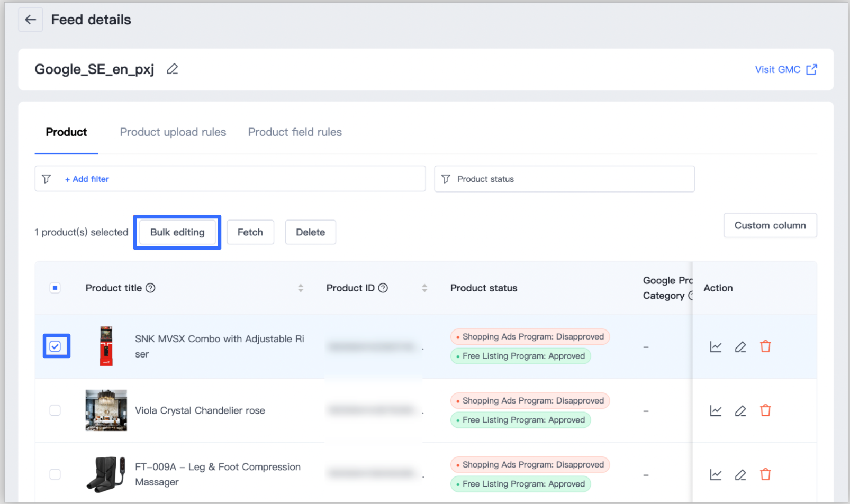Delete the SNK MVSX Combo product row
The image size is (850, 504).
[765, 347]
